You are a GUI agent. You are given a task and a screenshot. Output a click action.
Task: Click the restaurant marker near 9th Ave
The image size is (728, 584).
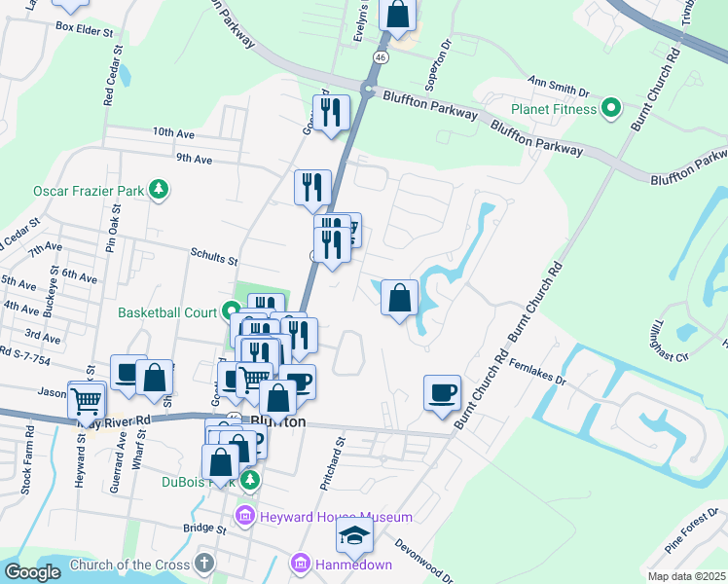coord(313,191)
